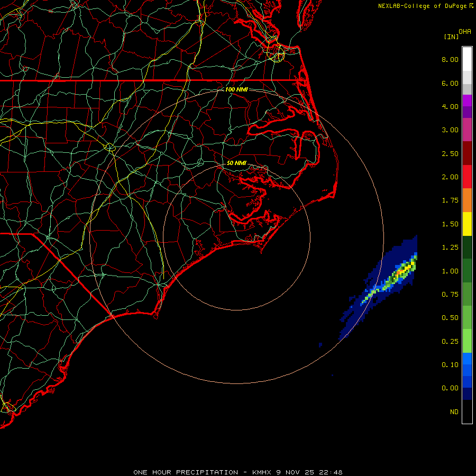
Task: Select the pink swatch beside 3.00
Action: [x=467, y=130]
